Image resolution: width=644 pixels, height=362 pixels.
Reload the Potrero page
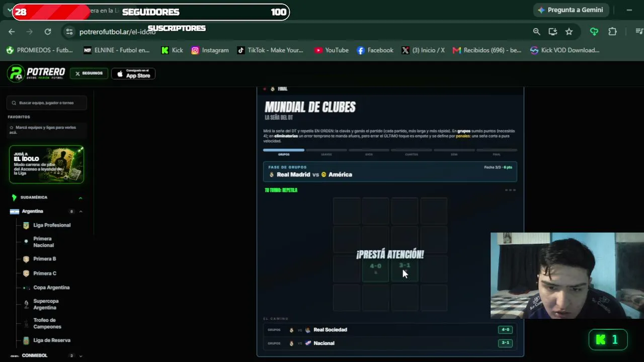[48, 32]
